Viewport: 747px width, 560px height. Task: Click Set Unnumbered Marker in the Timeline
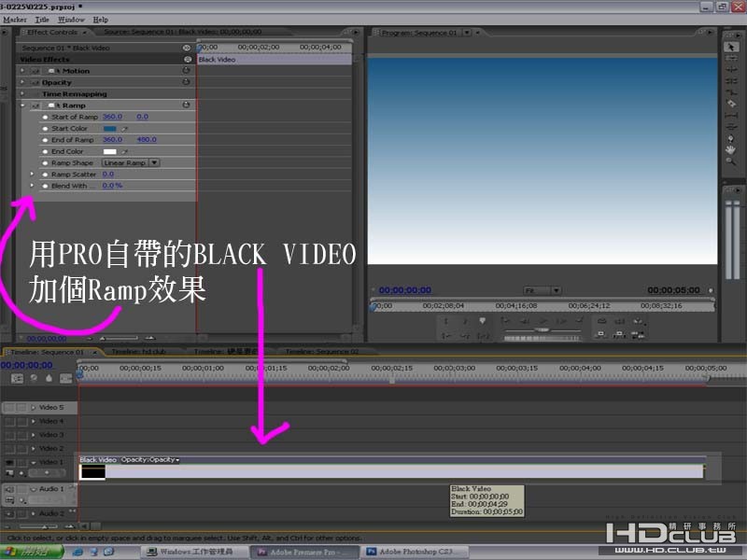click(x=49, y=379)
